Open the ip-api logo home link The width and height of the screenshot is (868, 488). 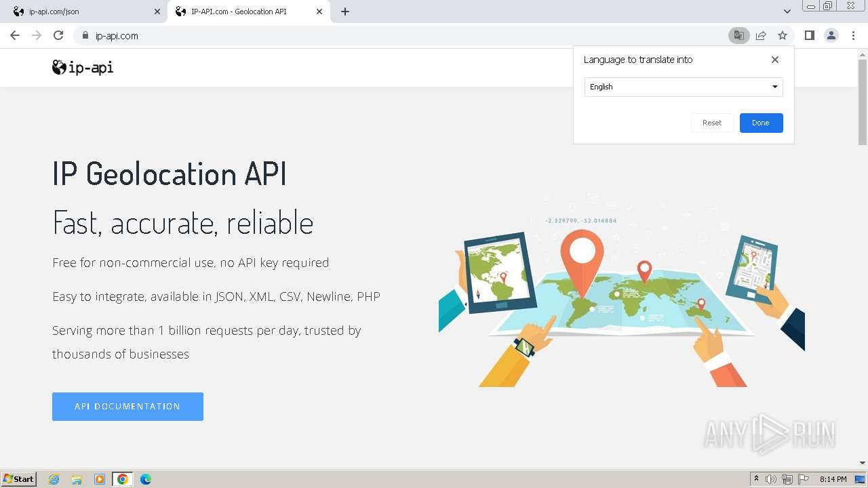83,67
